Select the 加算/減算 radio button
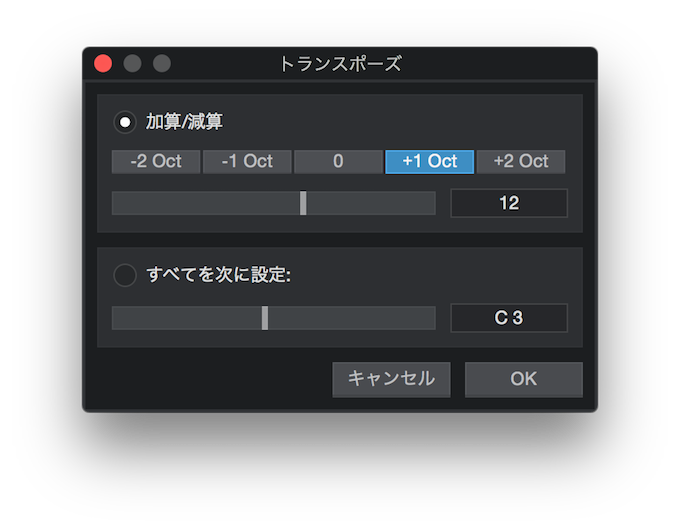This screenshot has height=530, width=680. [x=125, y=122]
